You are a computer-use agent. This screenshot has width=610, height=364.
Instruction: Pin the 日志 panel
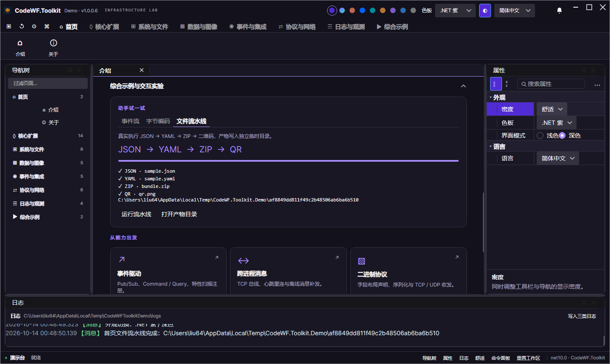(584, 302)
